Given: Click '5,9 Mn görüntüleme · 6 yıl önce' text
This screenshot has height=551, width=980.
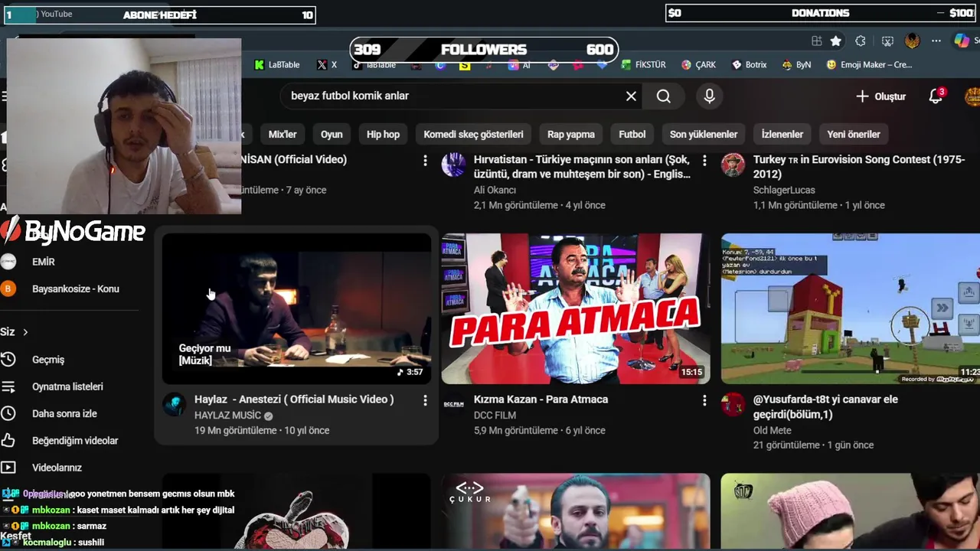Looking at the screenshot, I should point(540,430).
